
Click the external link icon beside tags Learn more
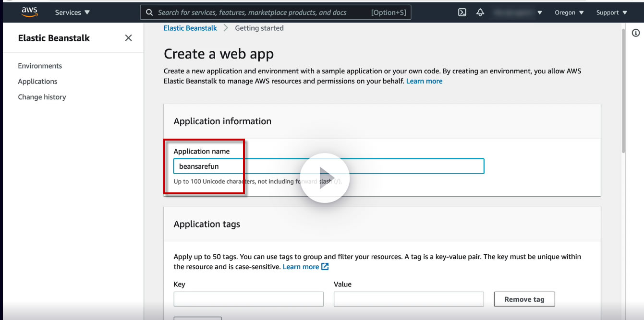(x=325, y=266)
